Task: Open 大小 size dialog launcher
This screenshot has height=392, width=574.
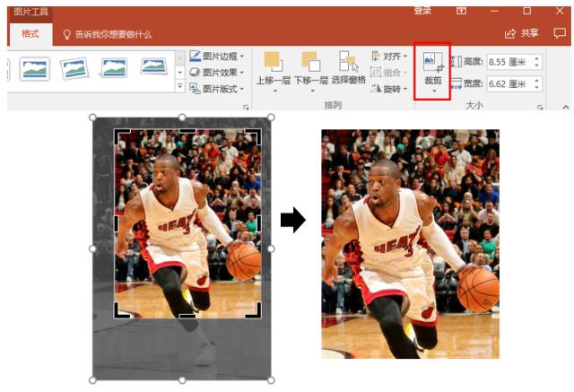Action: point(540,108)
